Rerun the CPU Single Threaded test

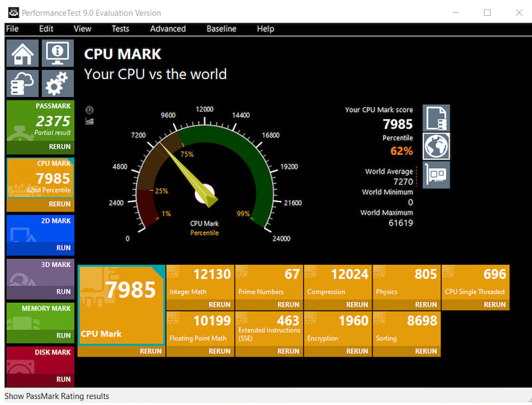tap(475, 305)
